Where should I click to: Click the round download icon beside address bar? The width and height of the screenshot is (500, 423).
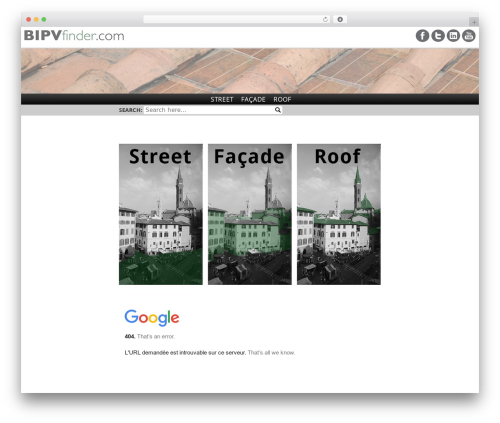(340, 19)
